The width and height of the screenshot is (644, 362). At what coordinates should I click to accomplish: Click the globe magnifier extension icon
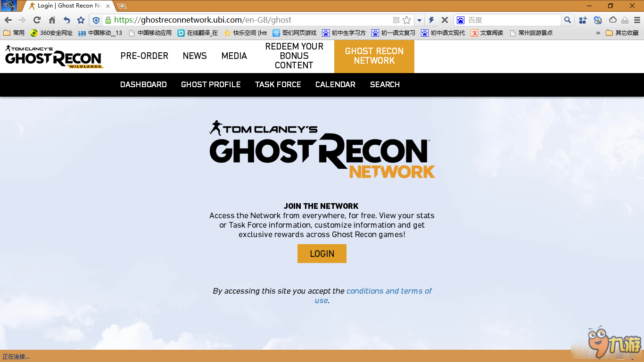(x=598, y=20)
